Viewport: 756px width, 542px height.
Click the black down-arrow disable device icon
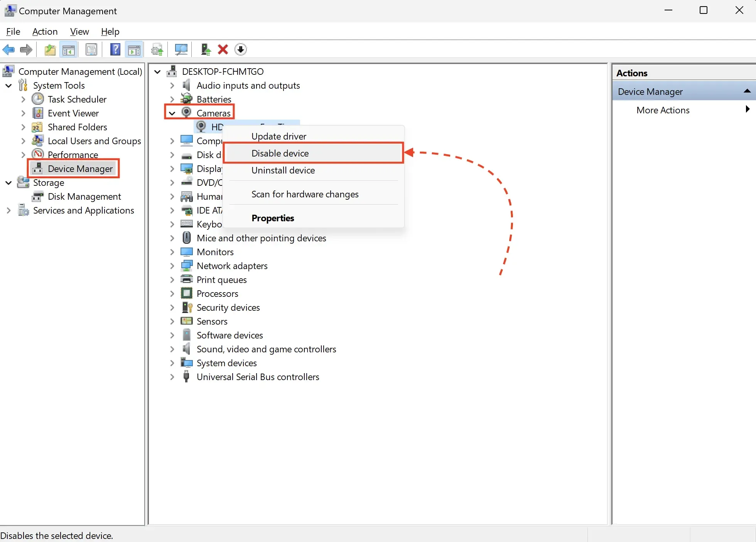click(241, 49)
